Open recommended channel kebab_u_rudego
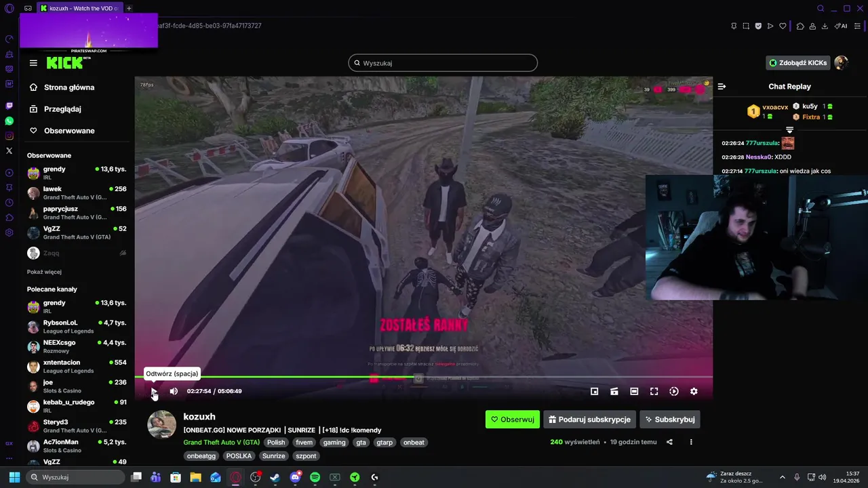The height and width of the screenshot is (488, 868). [x=77, y=406]
